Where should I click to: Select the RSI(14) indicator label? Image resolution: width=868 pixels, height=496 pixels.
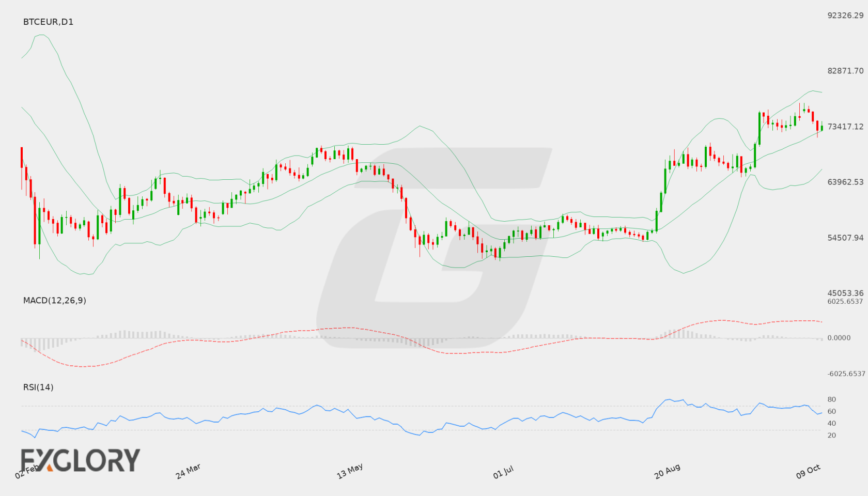click(x=38, y=387)
